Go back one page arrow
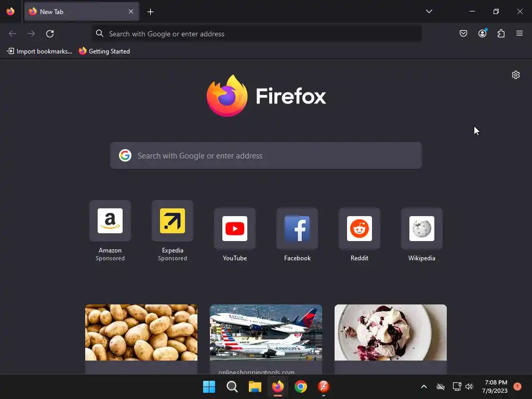 12,34
